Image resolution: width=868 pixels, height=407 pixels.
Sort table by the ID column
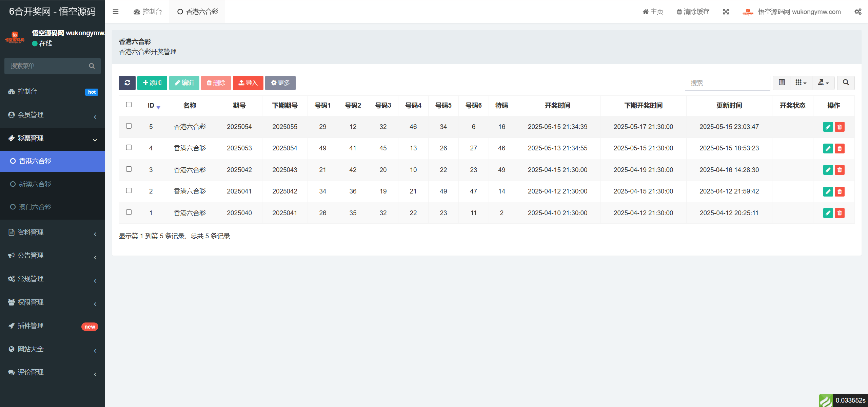click(x=151, y=106)
